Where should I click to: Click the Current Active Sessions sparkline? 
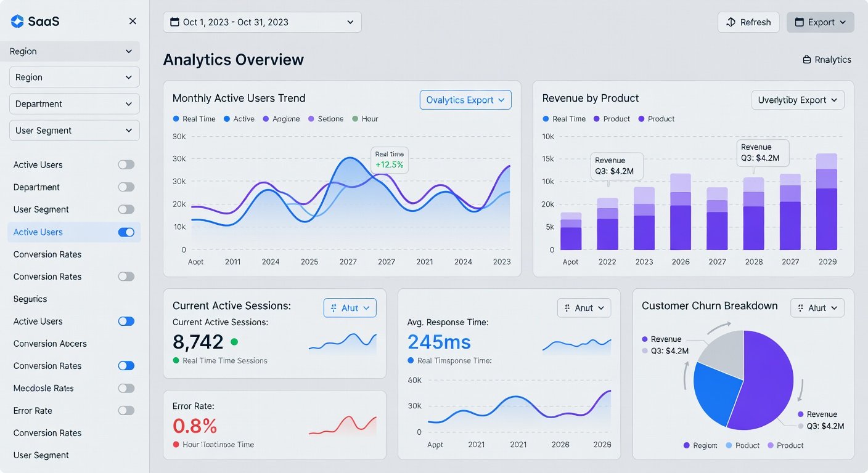coord(342,342)
